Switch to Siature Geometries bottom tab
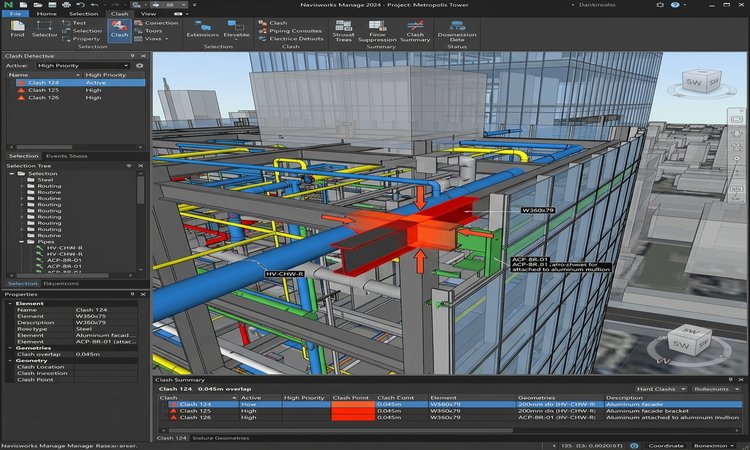This screenshot has height=450, width=750. [220, 438]
